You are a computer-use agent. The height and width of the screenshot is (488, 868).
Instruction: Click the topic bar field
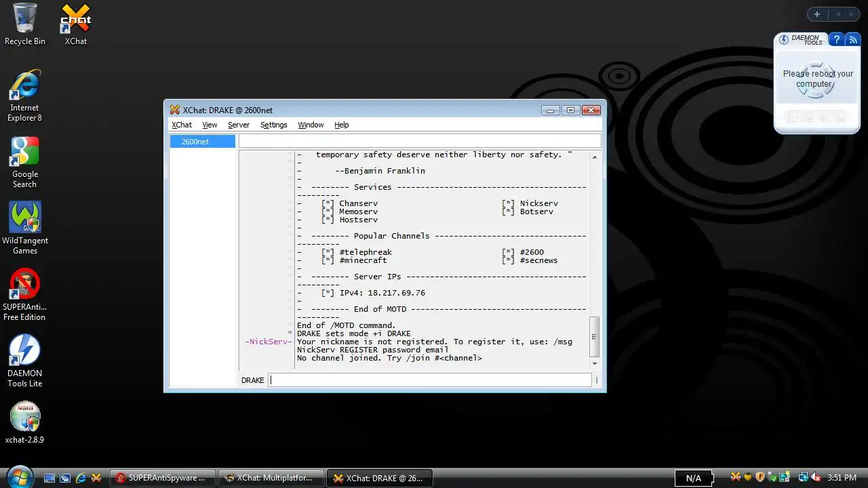420,141
